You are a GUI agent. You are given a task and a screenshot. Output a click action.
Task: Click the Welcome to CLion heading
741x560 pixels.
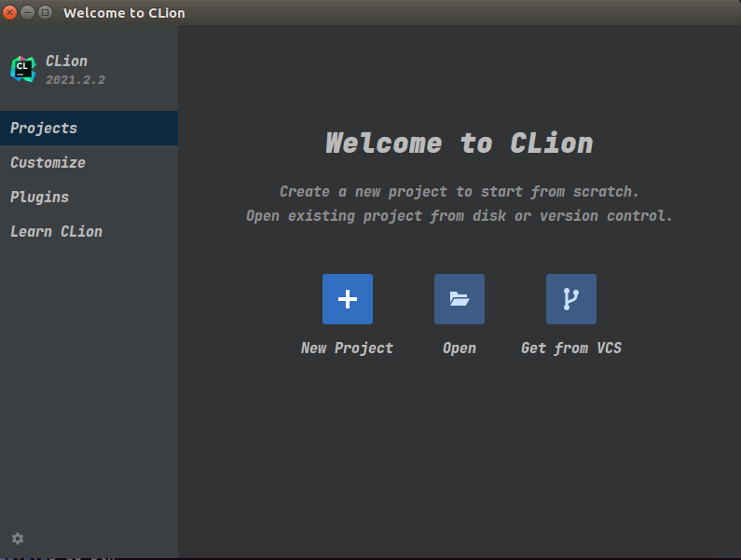(x=460, y=143)
